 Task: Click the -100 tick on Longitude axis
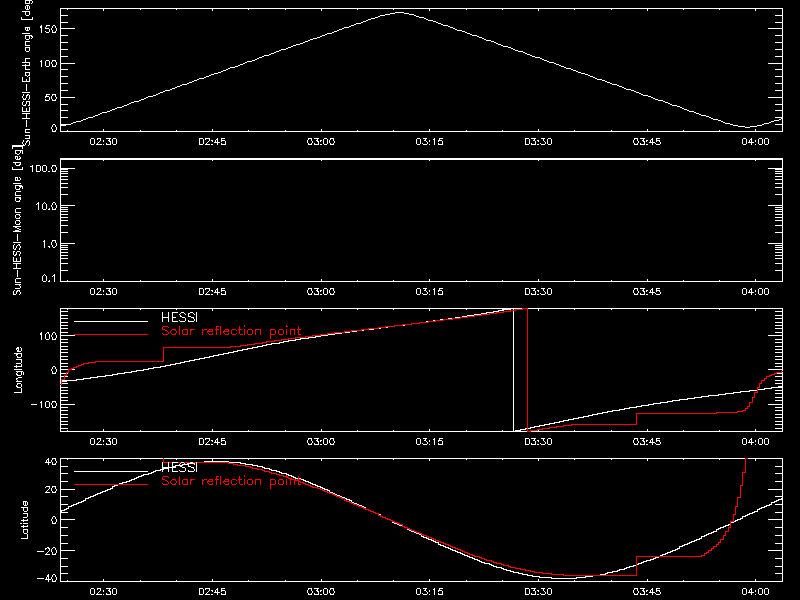point(44,404)
